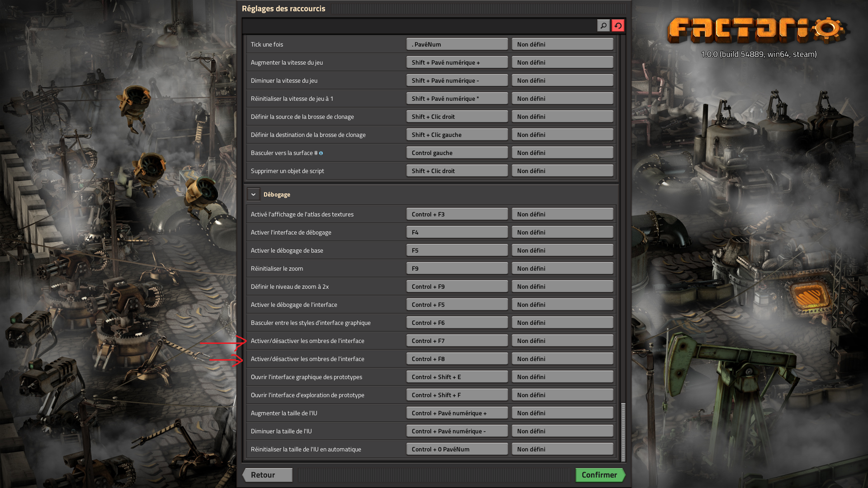868x488 pixels.
Task: Edit the 'Control + F3' binding
Action: click(x=457, y=214)
